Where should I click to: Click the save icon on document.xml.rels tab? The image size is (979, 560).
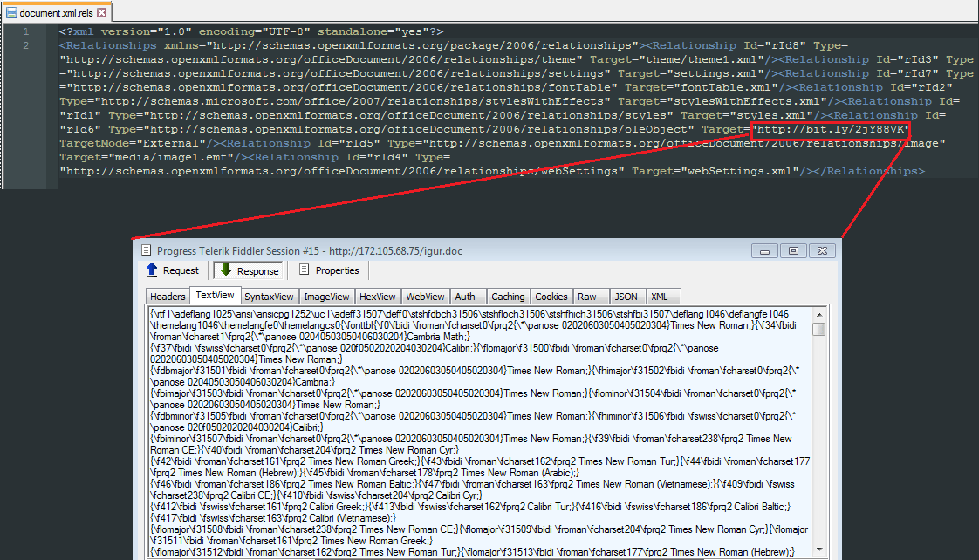(x=10, y=14)
